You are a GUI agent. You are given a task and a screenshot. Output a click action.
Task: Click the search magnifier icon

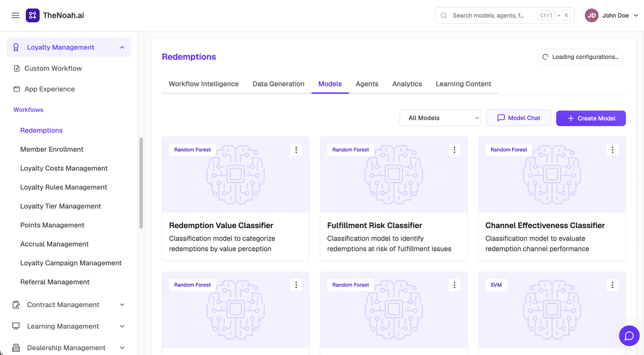point(444,16)
